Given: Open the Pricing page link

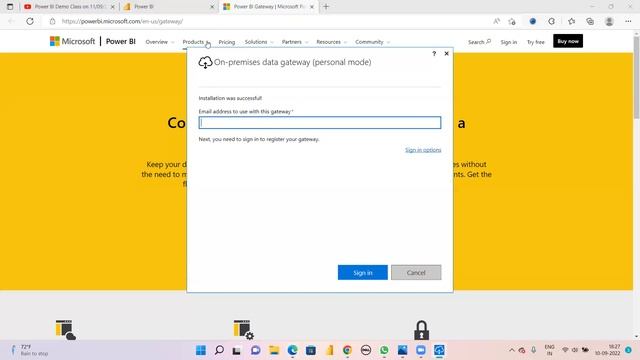Looking at the screenshot, I should point(227,42).
